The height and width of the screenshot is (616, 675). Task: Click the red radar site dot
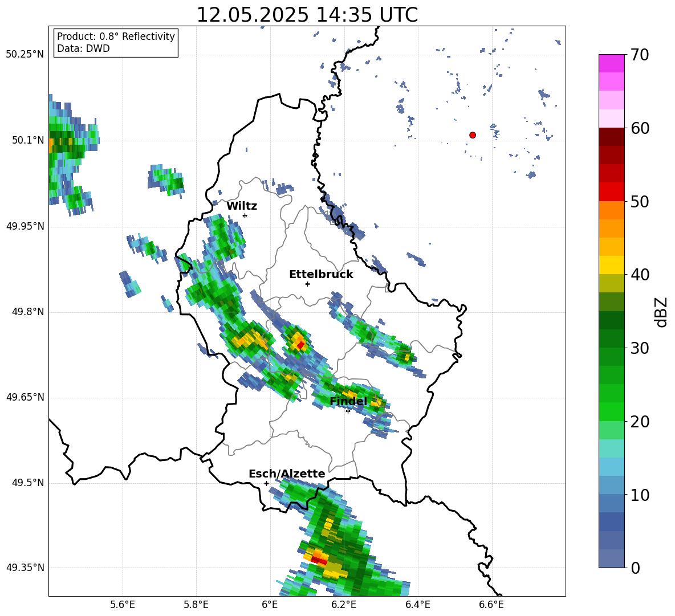[x=473, y=135]
